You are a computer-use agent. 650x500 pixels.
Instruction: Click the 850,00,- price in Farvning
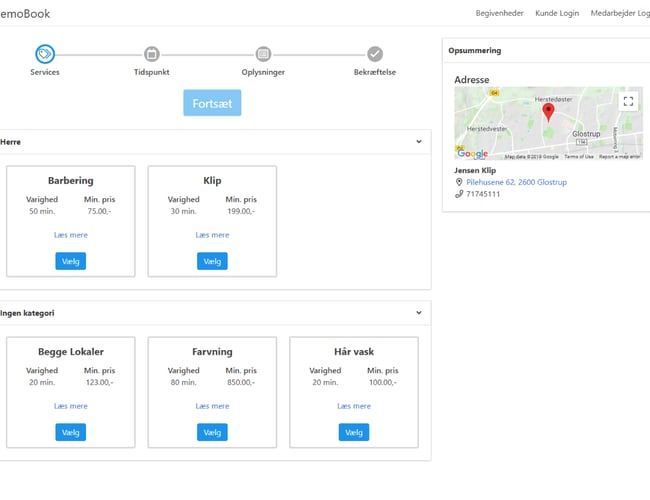pos(241,382)
